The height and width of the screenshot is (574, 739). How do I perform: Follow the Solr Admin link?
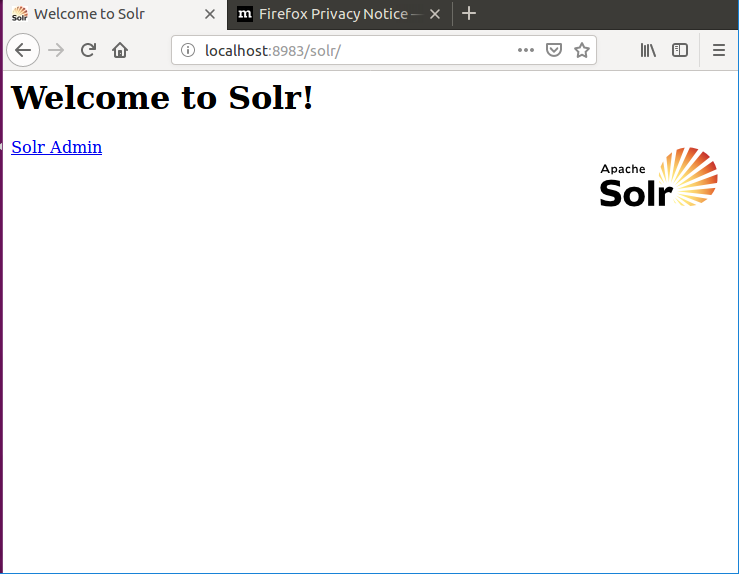pos(57,147)
